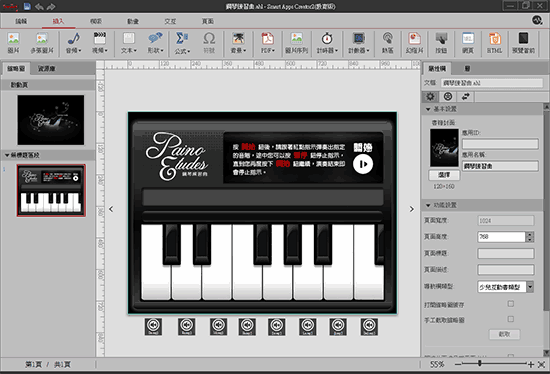This screenshot has width=550, height=374.
Task: Click the 頁面標題 input field
Action: pyautogui.click(x=506, y=253)
